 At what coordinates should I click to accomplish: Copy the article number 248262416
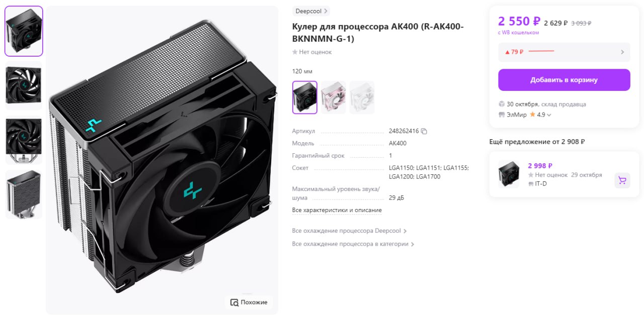pyautogui.click(x=424, y=131)
